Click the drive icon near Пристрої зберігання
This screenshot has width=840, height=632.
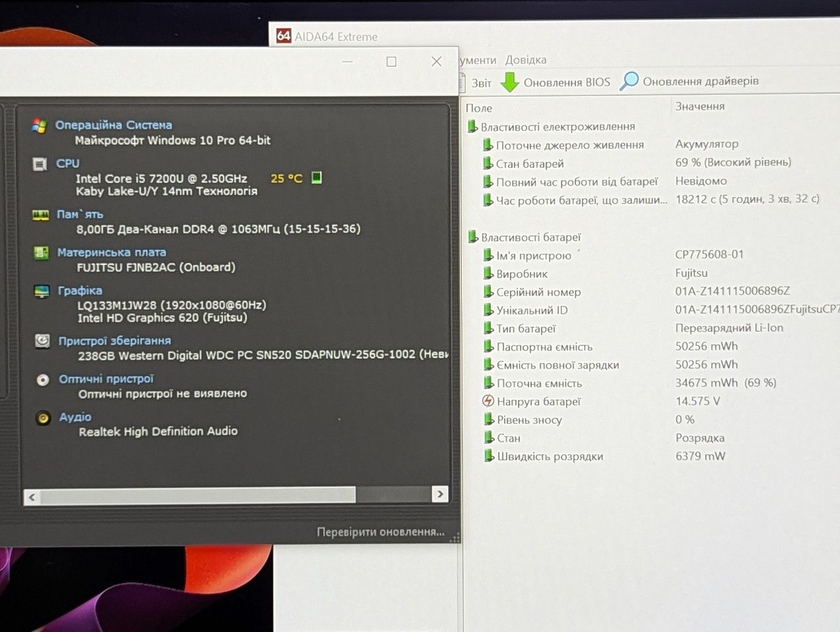(42, 341)
